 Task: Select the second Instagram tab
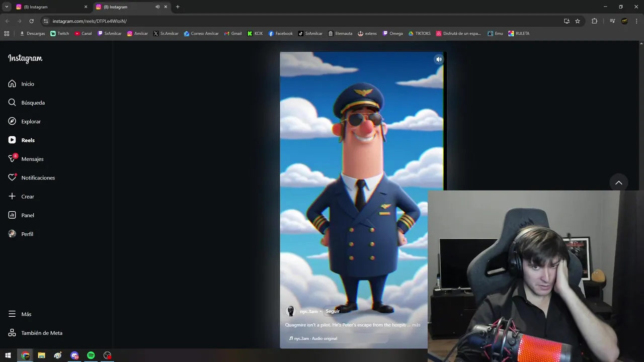(x=131, y=7)
